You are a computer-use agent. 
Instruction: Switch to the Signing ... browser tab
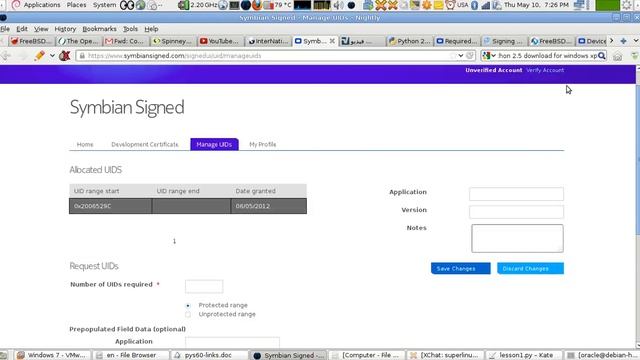(504, 41)
